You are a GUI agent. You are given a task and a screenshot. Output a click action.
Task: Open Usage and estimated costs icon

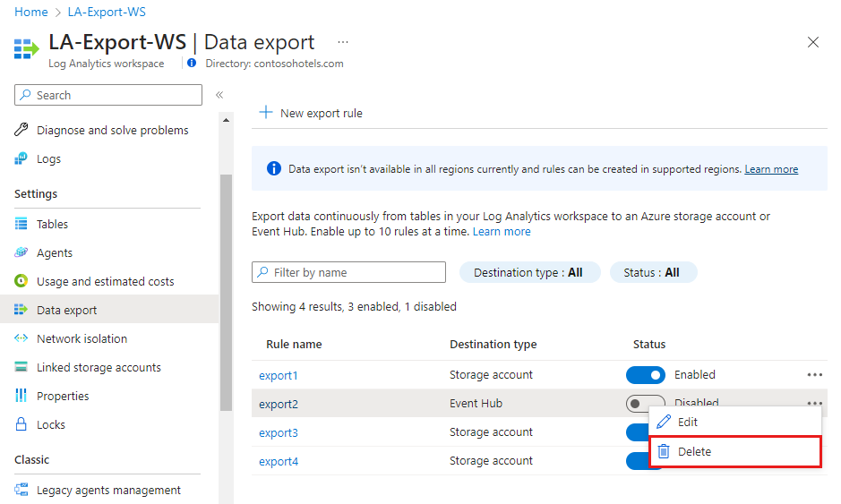[21, 281]
